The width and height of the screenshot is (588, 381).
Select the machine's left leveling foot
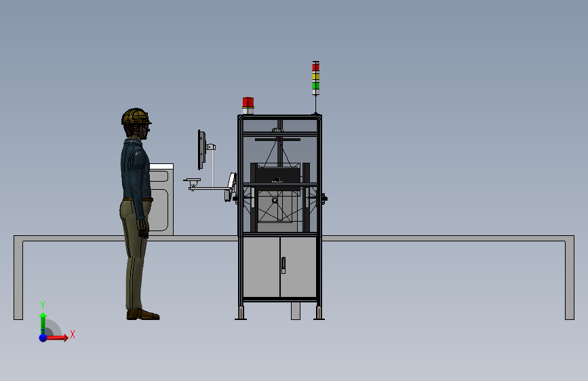coord(241,313)
